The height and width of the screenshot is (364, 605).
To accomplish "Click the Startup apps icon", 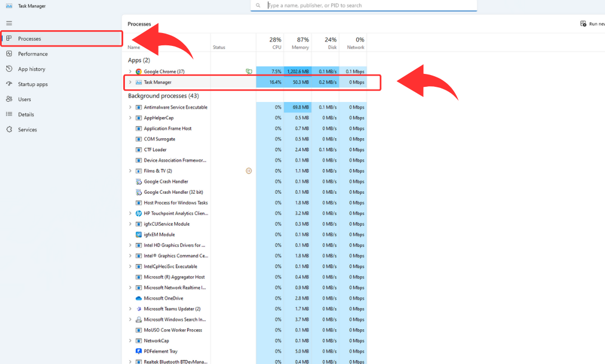I will tap(9, 84).
